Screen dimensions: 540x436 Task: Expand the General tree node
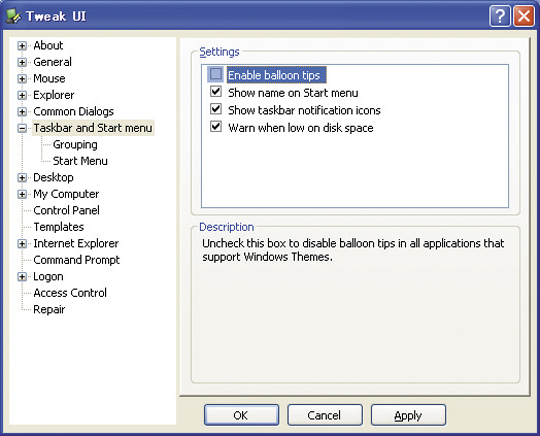click(x=22, y=62)
